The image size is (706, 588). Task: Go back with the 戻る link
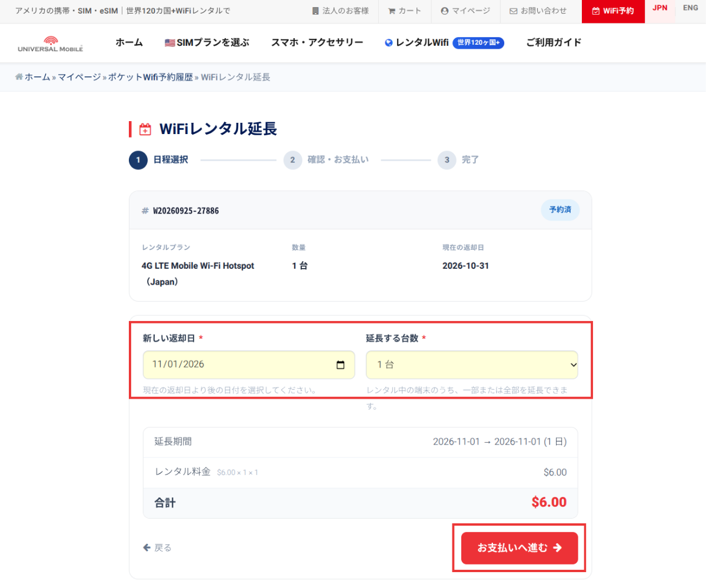click(x=157, y=547)
